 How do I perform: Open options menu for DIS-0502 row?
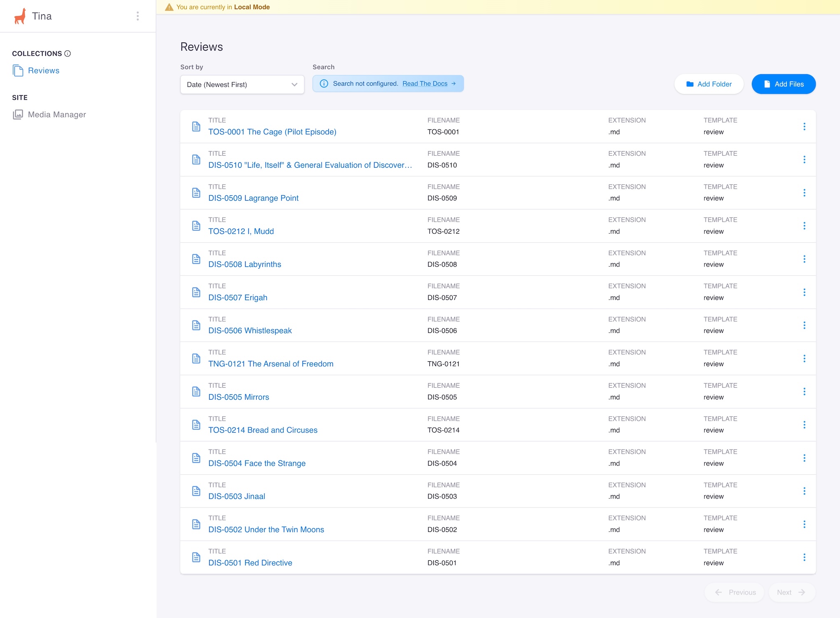[x=804, y=524]
